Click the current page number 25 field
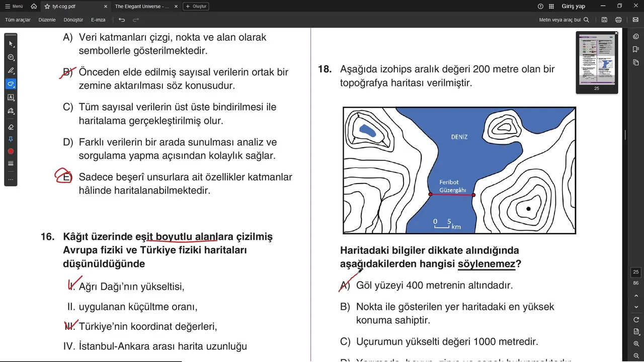The height and width of the screenshot is (362, 644). 636,272
